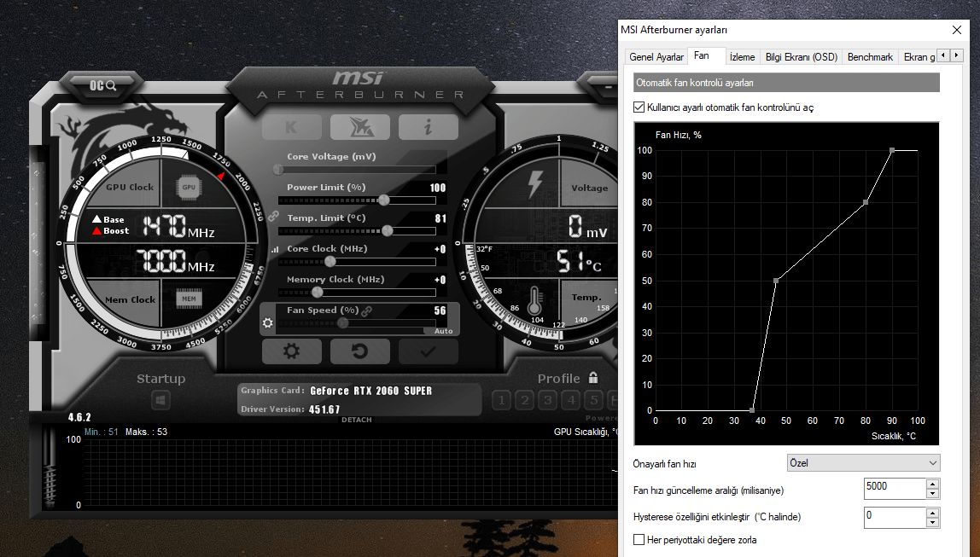Screen dimensions: 980x557
Task: Click the Temp. Limit slider handle
Action: (x=388, y=230)
